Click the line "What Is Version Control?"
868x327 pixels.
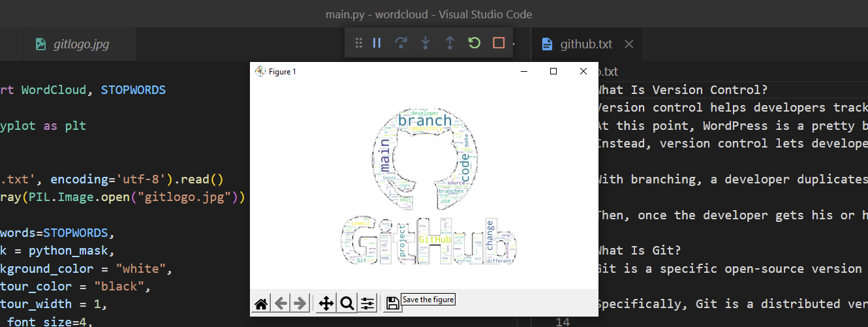(x=683, y=89)
